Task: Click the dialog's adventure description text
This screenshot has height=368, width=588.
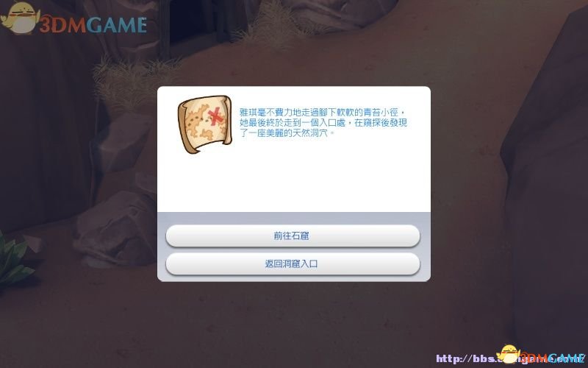Action: [x=323, y=122]
